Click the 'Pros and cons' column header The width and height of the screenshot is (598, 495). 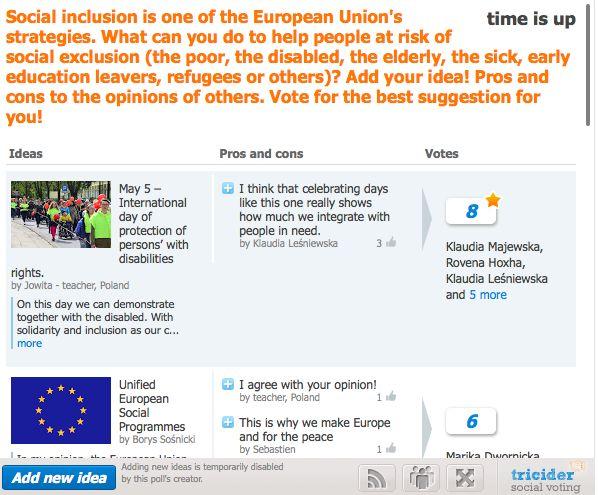[x=261, y=154]
